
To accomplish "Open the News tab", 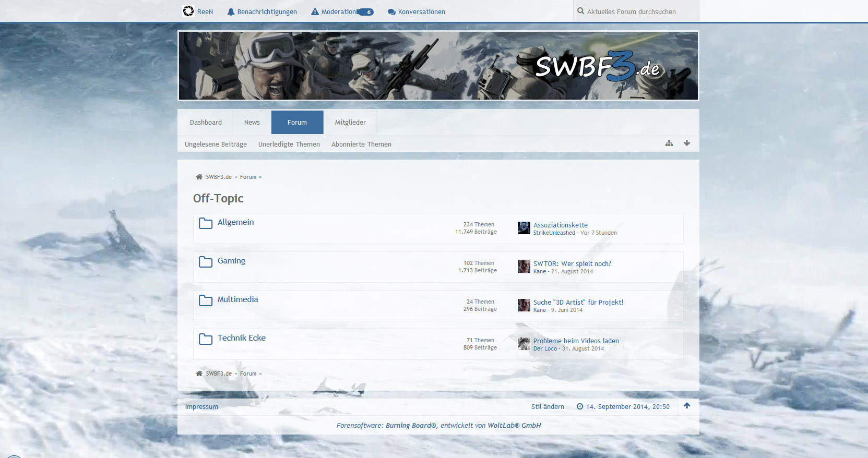I will 252,123.
